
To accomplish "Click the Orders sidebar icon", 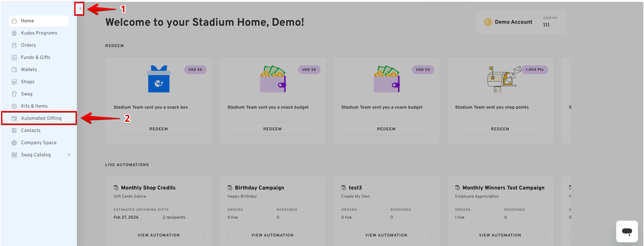I will pyautogui.click(x=14, y=45).
